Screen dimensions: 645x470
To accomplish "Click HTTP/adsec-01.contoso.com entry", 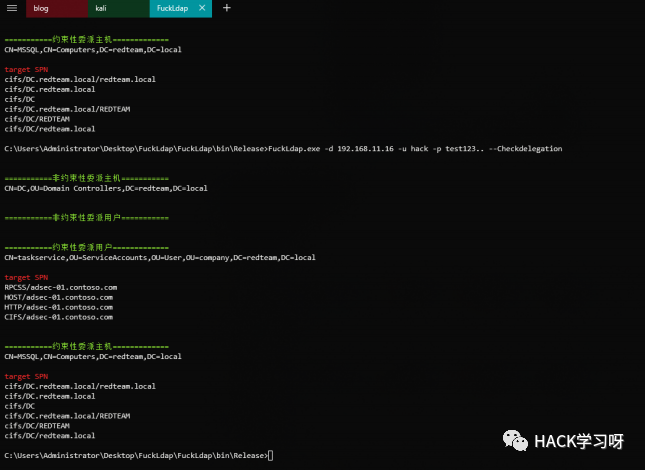I will click(58, 307).
